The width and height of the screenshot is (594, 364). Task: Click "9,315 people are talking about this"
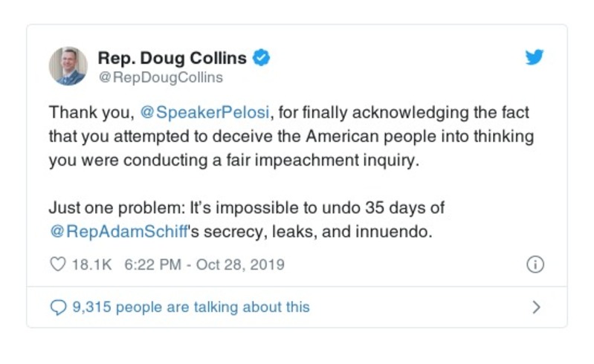coord(190,306)
